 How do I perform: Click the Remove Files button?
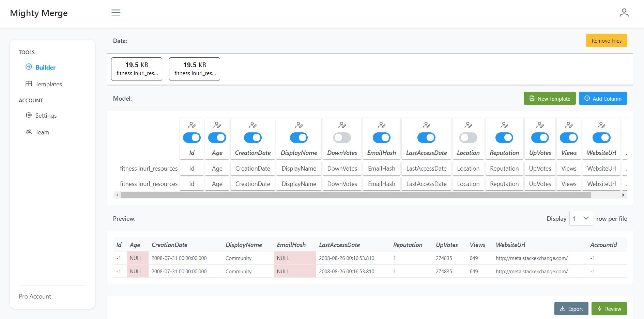tap(607, 41)
